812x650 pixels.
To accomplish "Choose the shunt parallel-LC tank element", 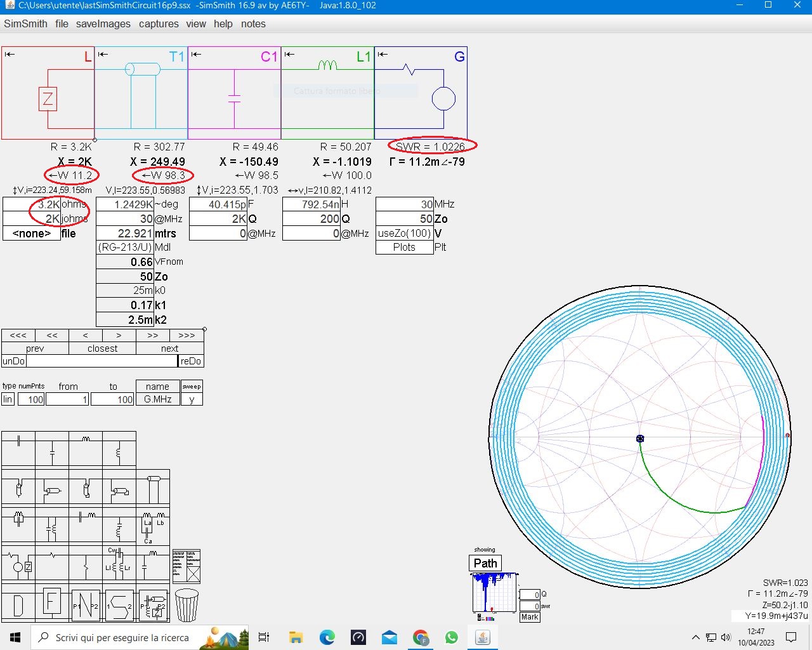I will (52, 526).
